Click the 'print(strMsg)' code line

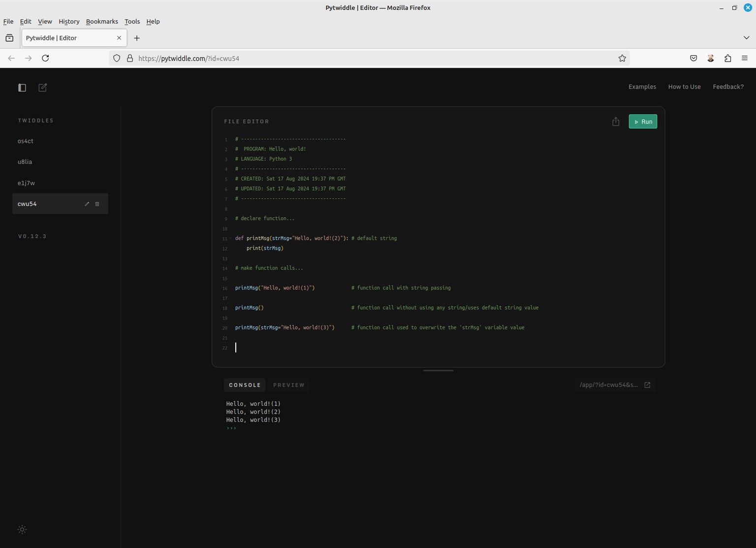[265, 248]
